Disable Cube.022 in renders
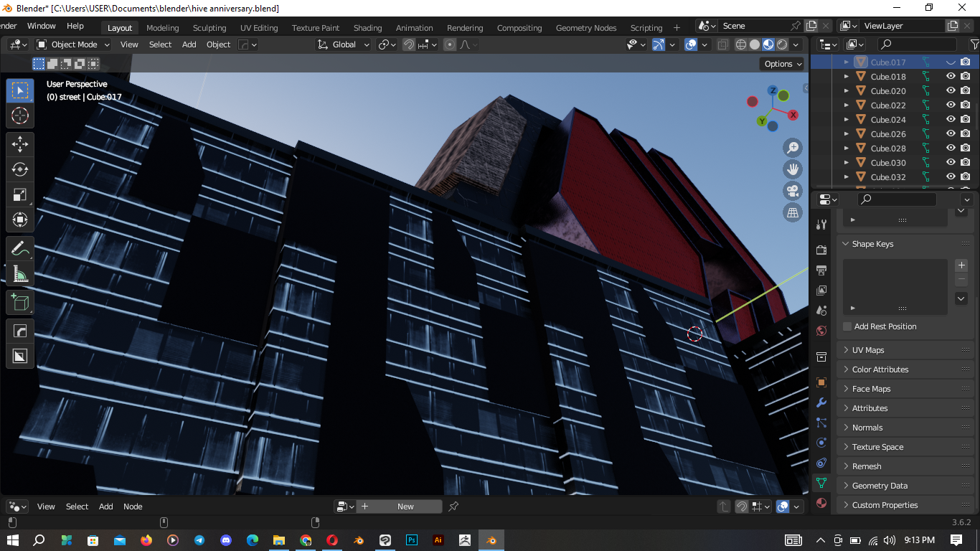 click(966, 105)
